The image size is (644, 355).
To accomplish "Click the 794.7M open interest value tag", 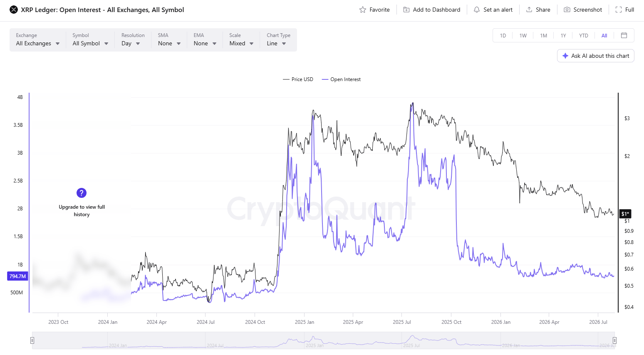I will 17,276.
